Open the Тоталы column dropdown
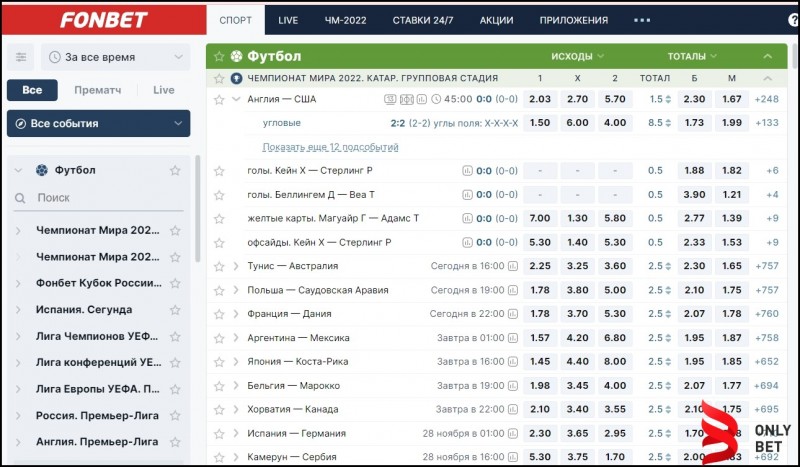Viewport: 800px width, 467px height. point(692,56)
